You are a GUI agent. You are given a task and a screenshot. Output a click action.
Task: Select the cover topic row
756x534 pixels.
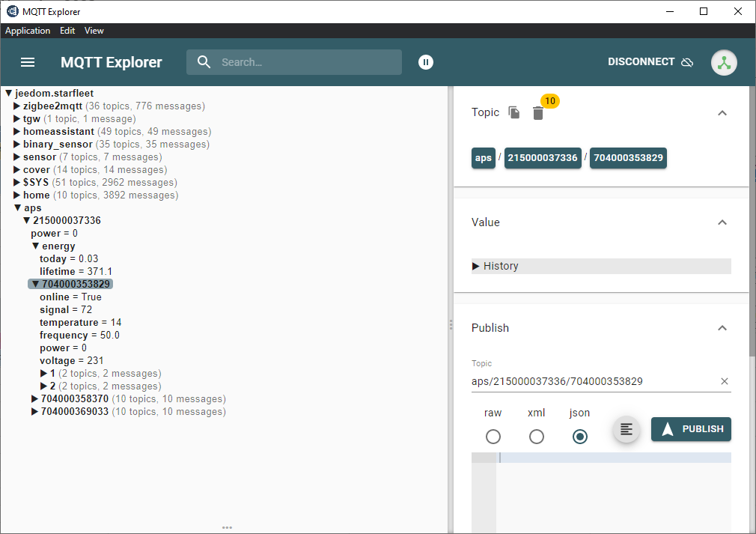[x=95, y=170]
